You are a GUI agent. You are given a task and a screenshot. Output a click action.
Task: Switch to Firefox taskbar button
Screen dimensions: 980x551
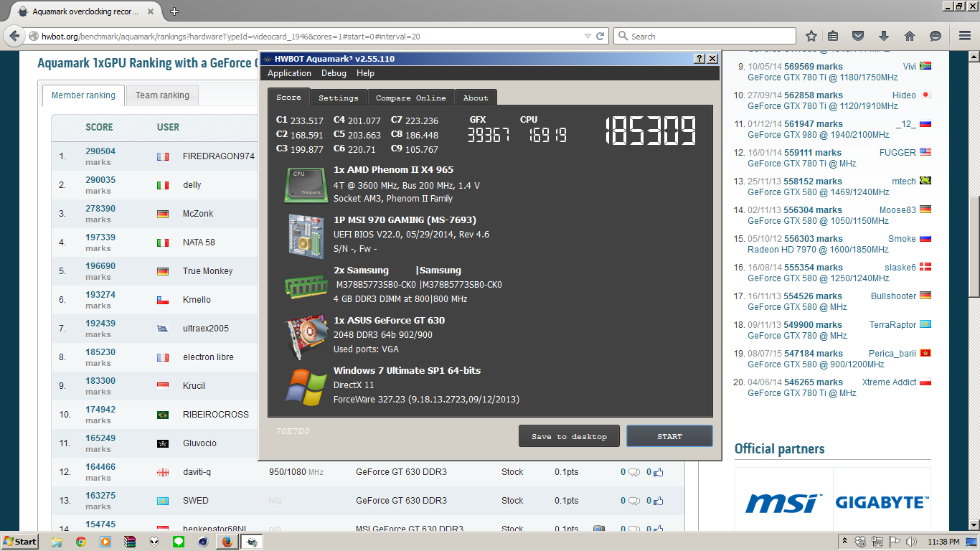coord(227,542)
